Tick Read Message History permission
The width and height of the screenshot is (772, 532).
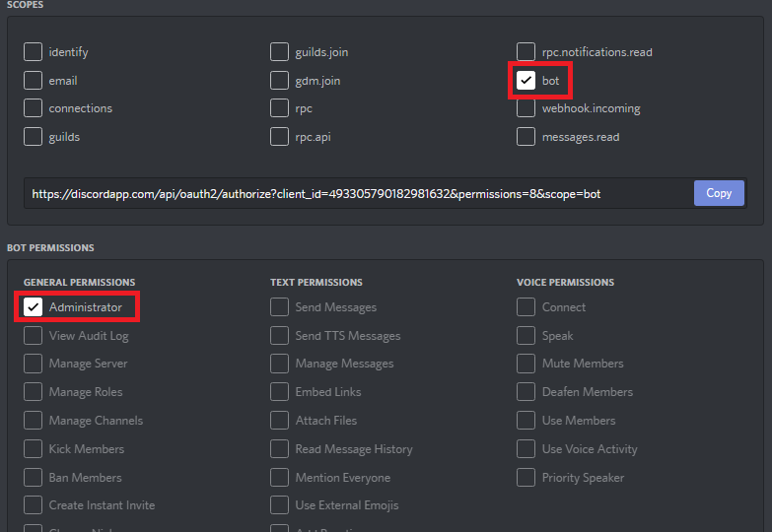tap(279, 449)
